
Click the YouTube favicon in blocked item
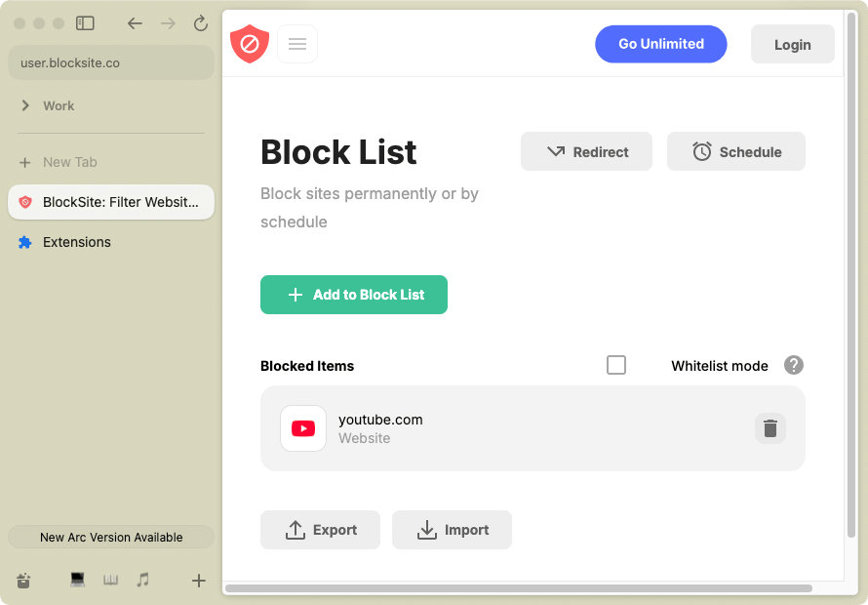(x=303, y=428)
